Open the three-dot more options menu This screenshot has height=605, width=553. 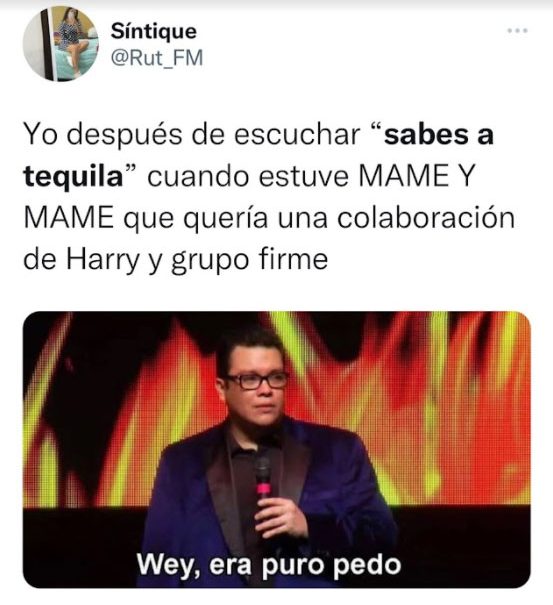517,31
